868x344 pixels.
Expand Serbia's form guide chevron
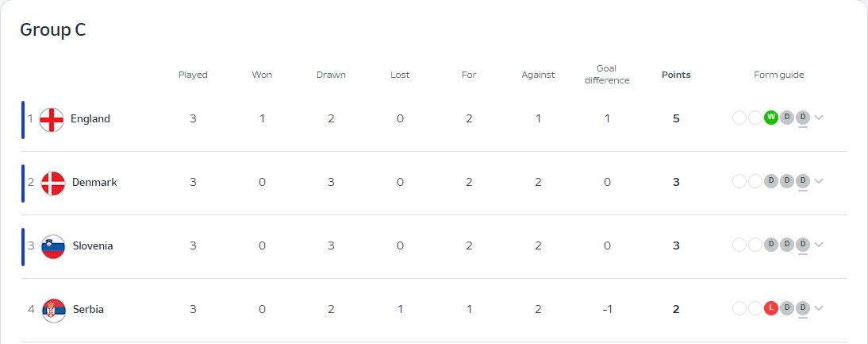819,308
